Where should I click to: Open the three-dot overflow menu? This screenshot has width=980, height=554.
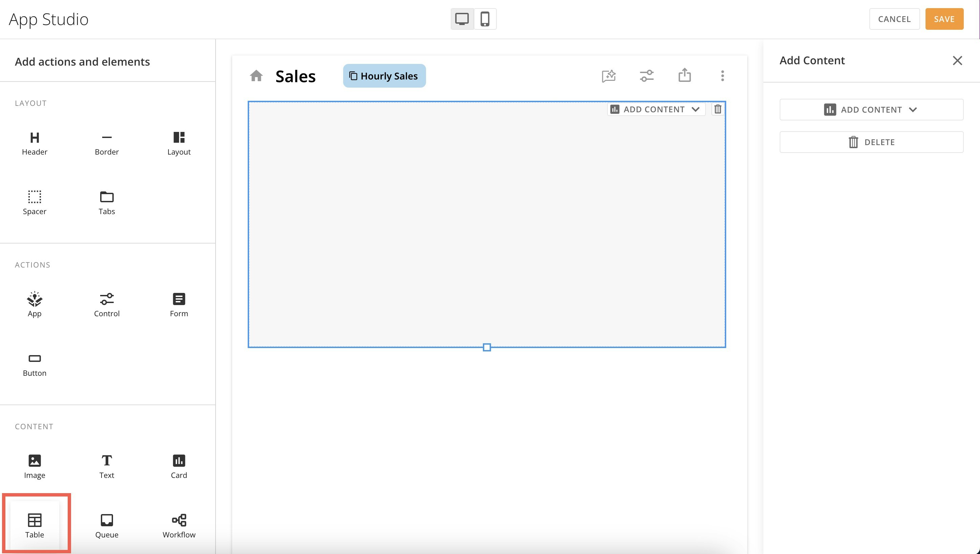(722, 76)
